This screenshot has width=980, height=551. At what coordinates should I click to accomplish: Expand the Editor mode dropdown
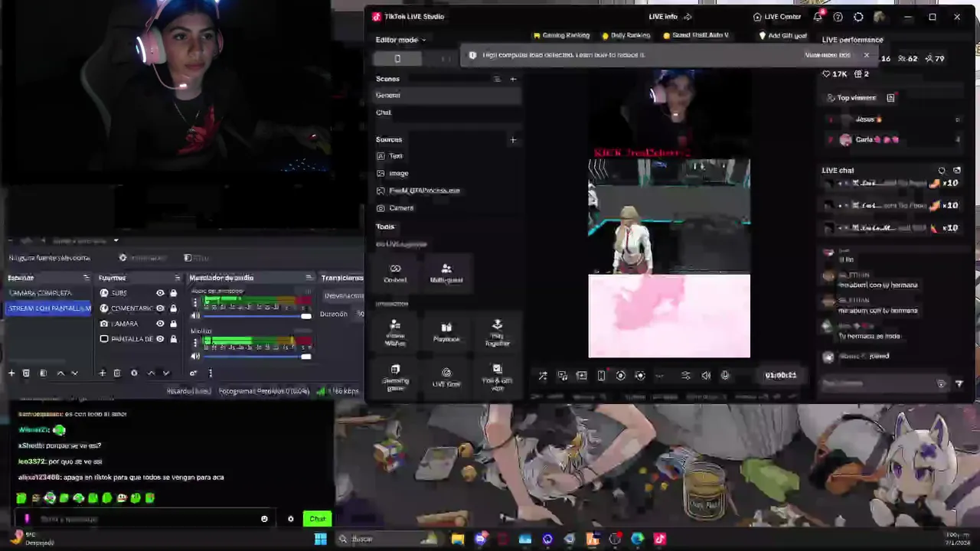tap(400, 40)
